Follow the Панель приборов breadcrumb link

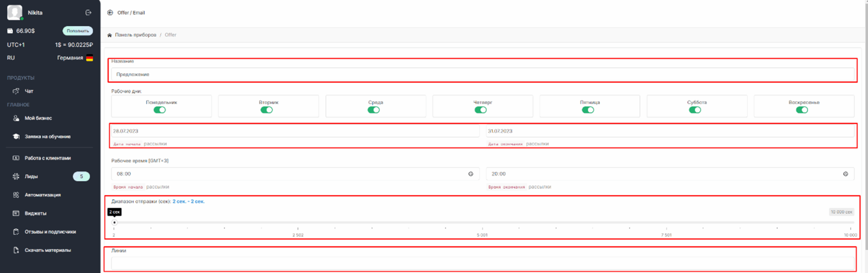point(135,35)
